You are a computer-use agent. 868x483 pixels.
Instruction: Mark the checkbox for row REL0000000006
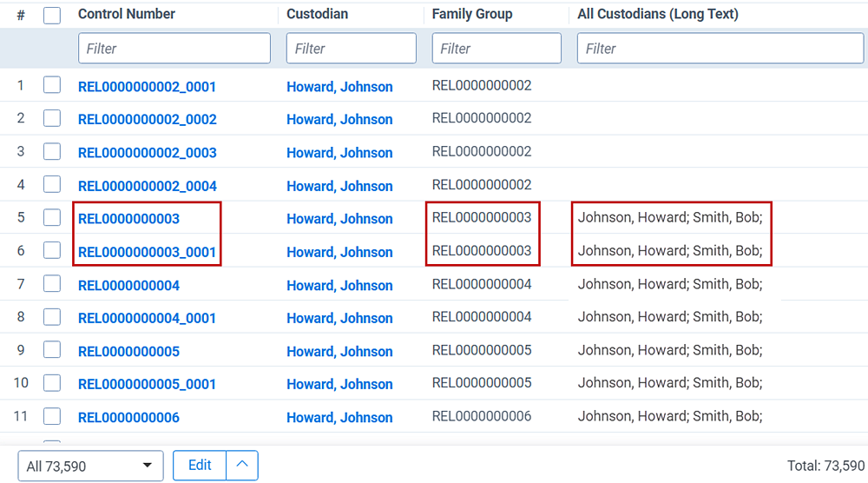click(52, 416)
